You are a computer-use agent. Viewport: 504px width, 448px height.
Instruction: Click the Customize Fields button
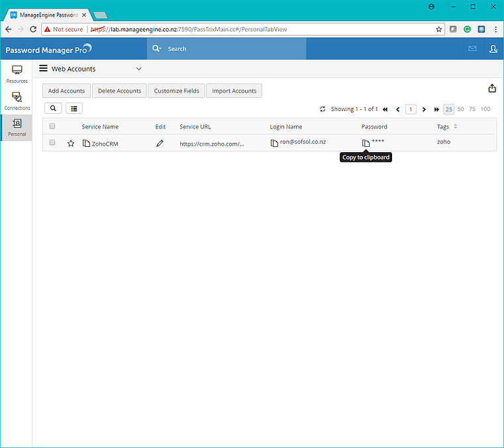[176, 91]
